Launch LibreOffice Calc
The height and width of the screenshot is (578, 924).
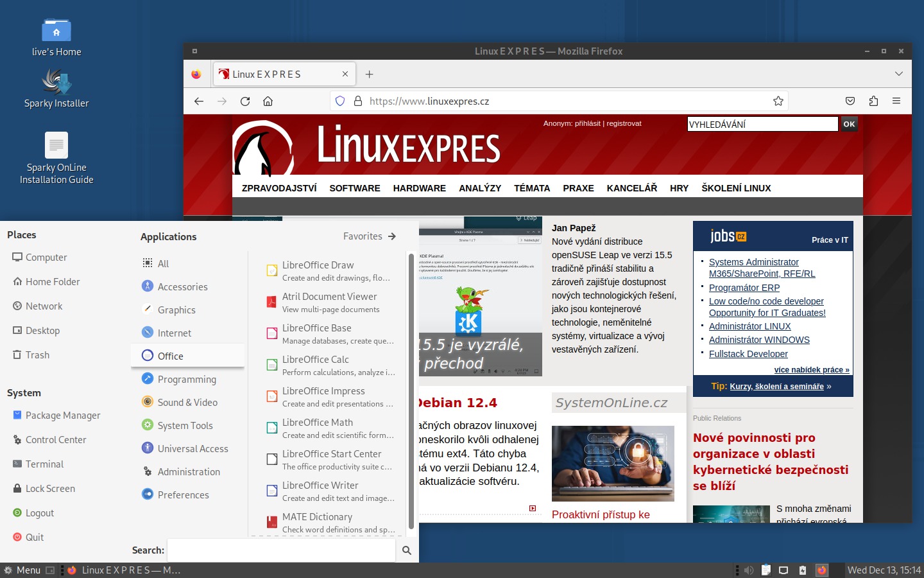[330, 365]
